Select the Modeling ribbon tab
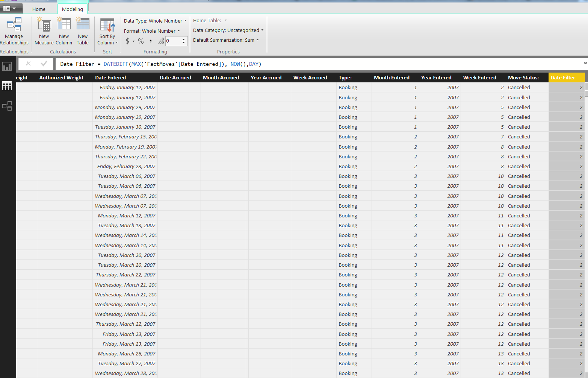 coord(73,9)
